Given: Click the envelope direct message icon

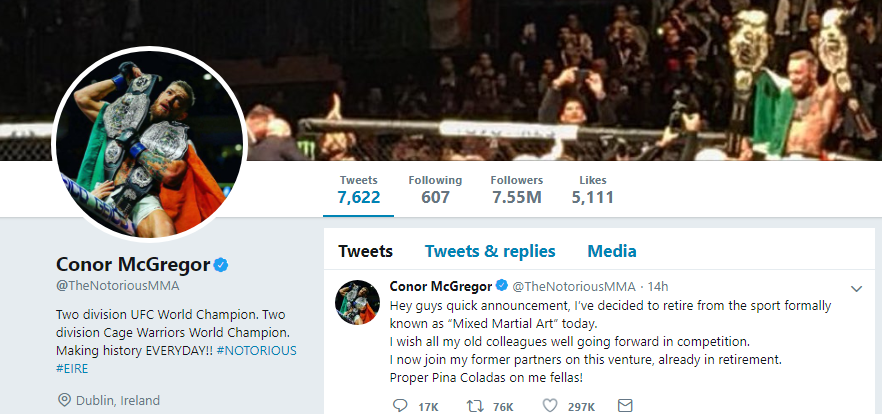Looking at the screenshot, I should tap(626, 406).
